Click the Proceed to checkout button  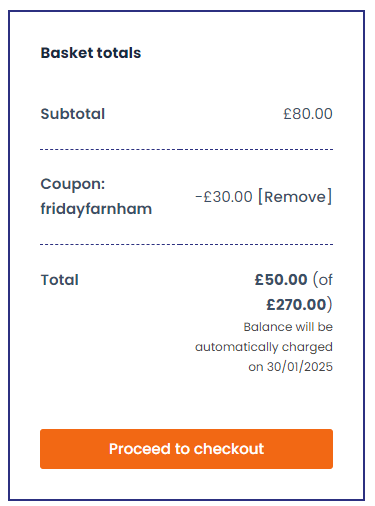(x=186, y=449)
